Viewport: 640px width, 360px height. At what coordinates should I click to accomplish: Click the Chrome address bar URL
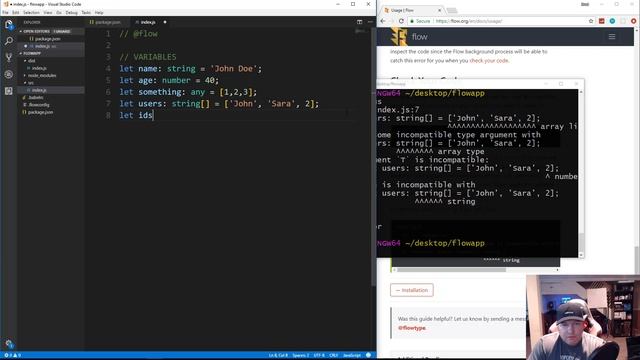tap(469, 21)
